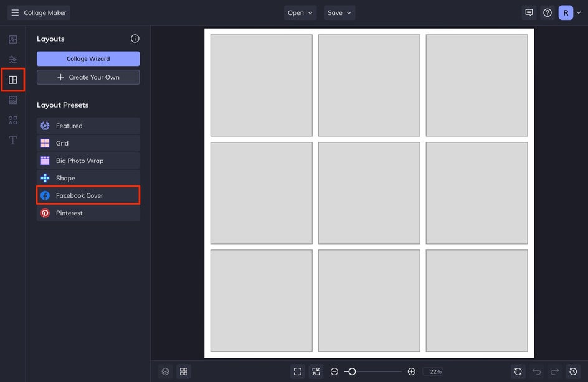Open the layers icon in bottom bar
588x382 pixels.
[166, 371]
